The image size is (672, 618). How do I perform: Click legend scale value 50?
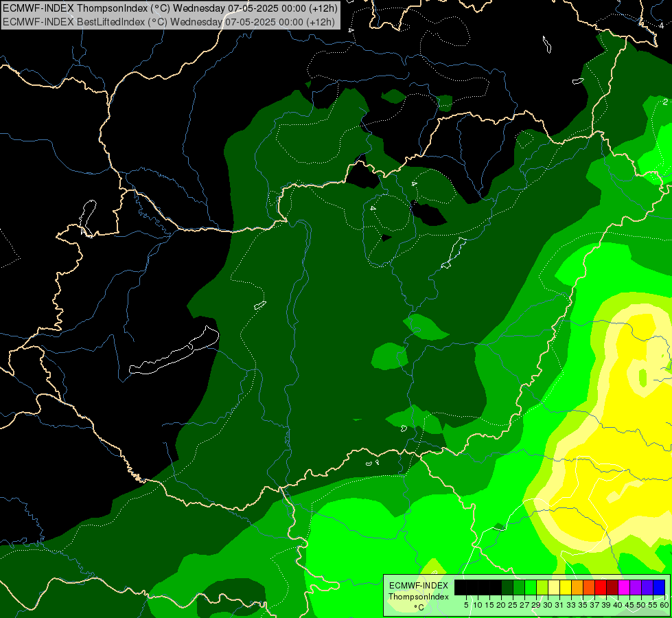tap(642, 605)
